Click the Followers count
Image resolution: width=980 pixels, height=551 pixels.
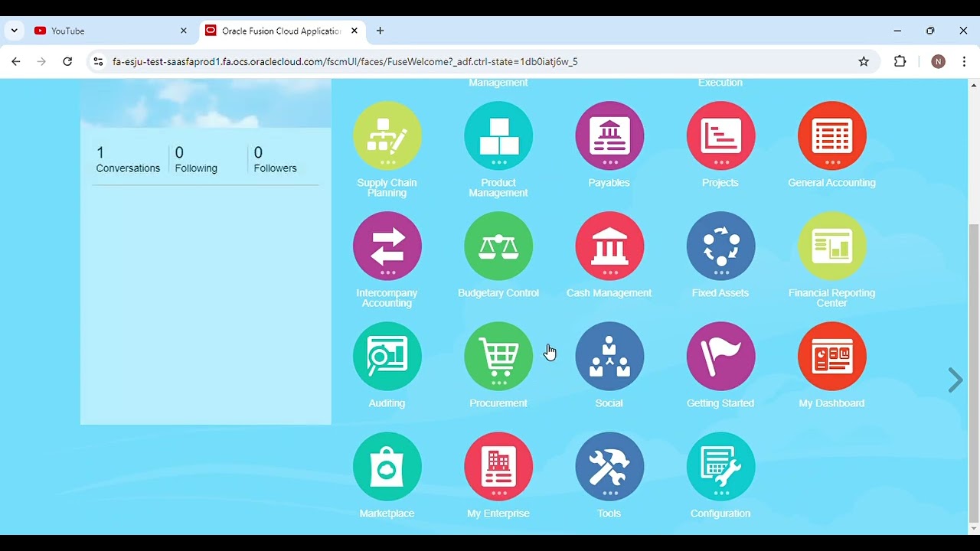275,160
